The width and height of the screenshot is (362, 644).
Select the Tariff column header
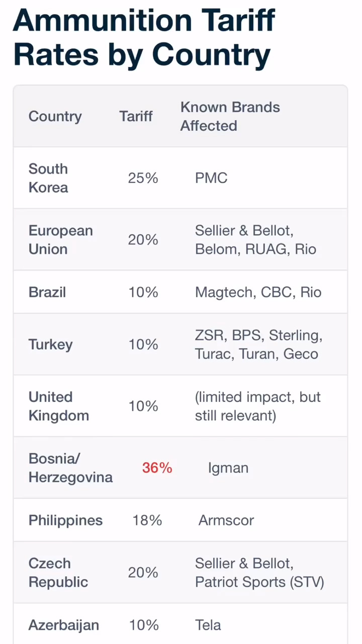(136, 116)
